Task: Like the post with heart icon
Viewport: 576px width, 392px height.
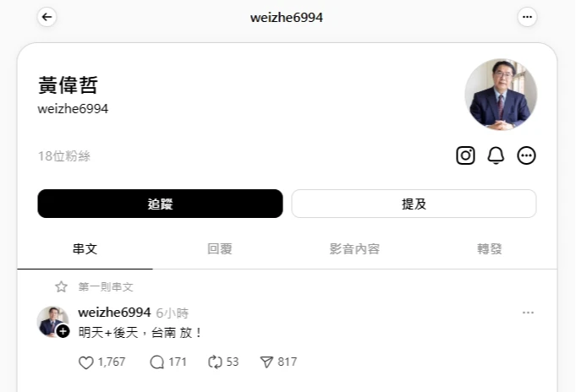Action: [x=86, y=362]
